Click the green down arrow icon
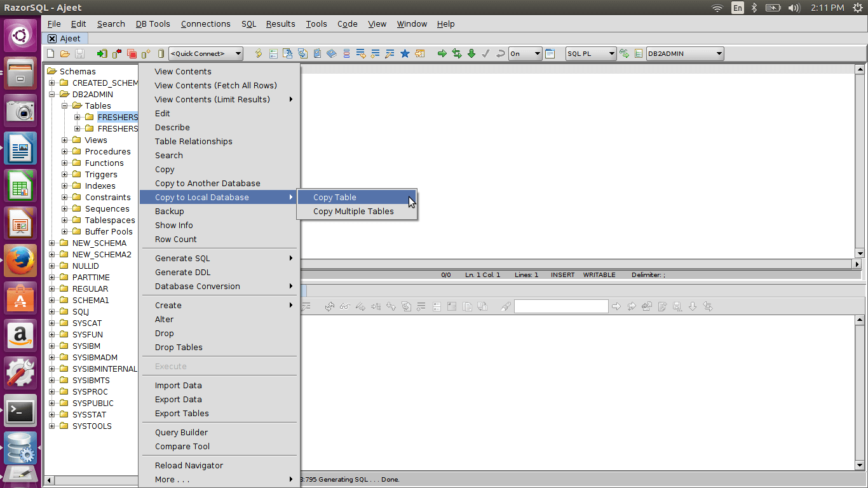This screenshot has height=488, width=868. (x=471, y=54)
